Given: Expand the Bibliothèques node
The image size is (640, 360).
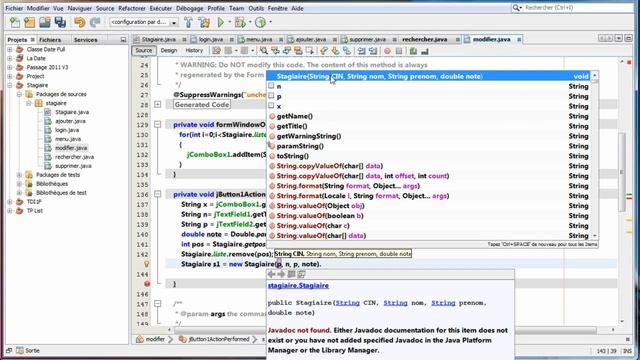Looking at the screenshot, I should [x=19, y=184].
